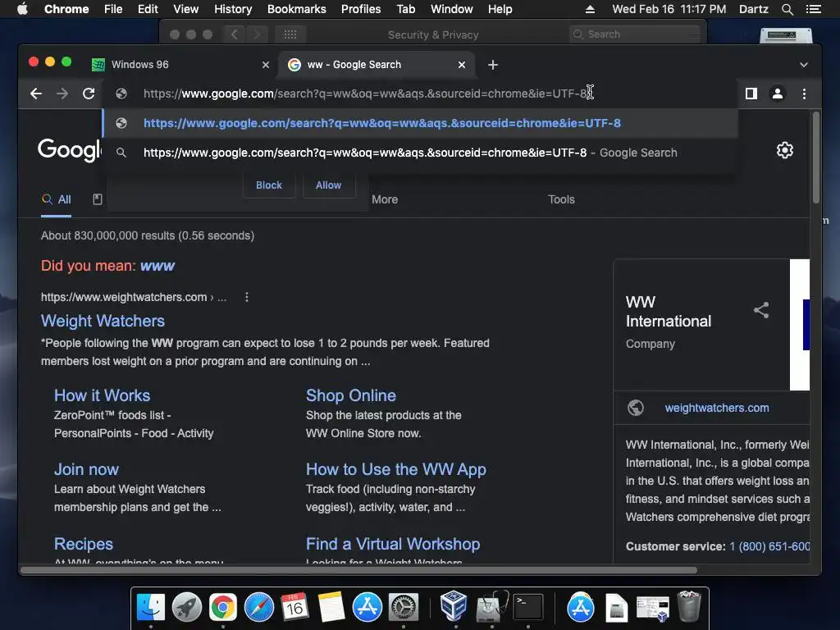Image resolution: width=840 pixels, height=630 pixels.
Task: Close the Windows 96 tab
Action: coord(266,65)
